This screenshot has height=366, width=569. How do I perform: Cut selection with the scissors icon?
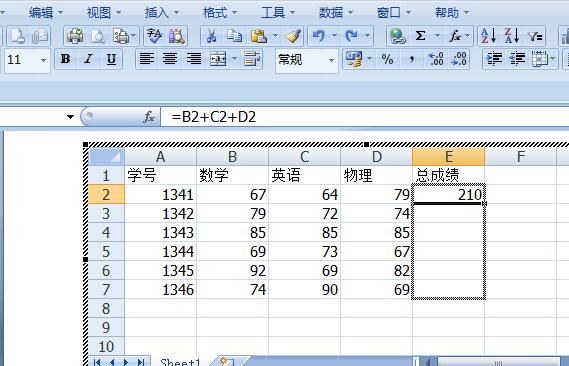pyautogui.click(x=212, y=36)
